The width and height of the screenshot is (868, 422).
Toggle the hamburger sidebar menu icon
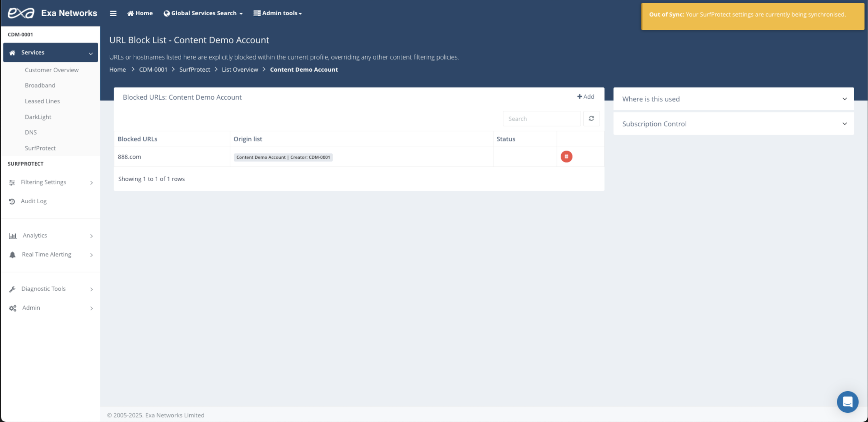pos(113,13)
